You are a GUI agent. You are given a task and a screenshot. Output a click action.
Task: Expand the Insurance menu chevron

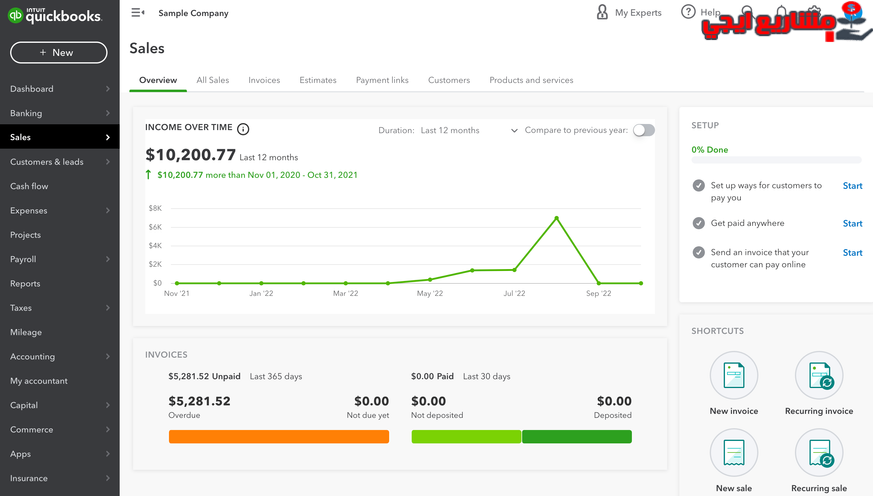click(107, 478)
